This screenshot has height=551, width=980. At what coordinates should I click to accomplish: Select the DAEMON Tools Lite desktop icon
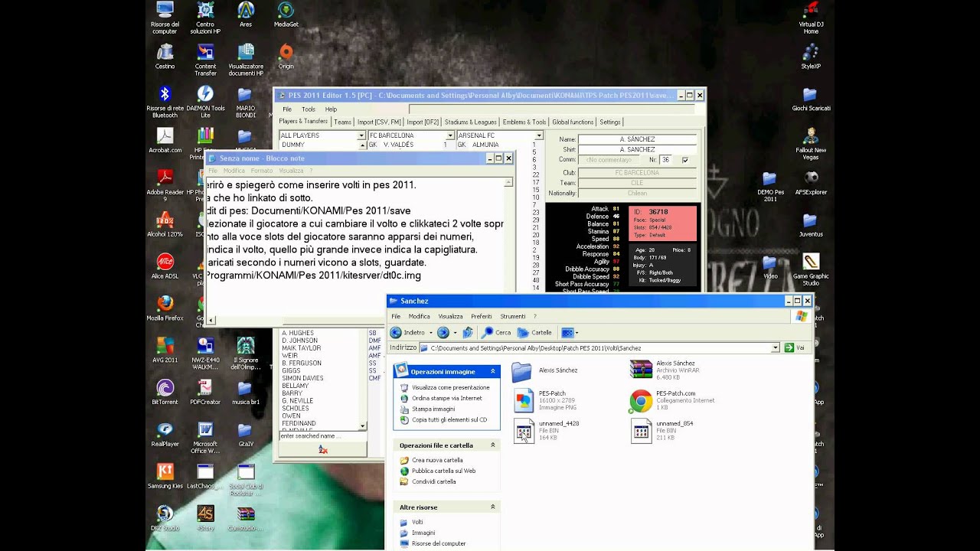point(205,93)
